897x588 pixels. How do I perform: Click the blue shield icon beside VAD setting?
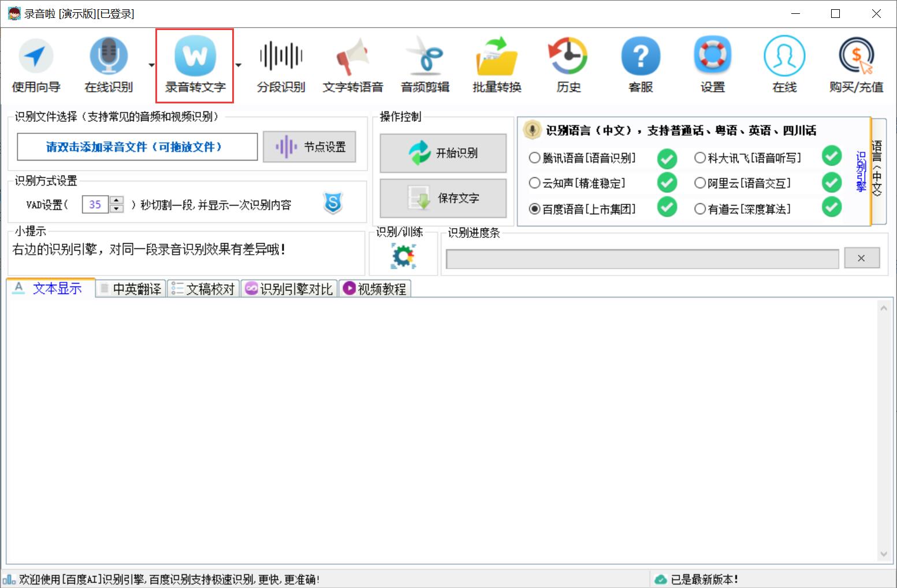click(x=333, y=203)
